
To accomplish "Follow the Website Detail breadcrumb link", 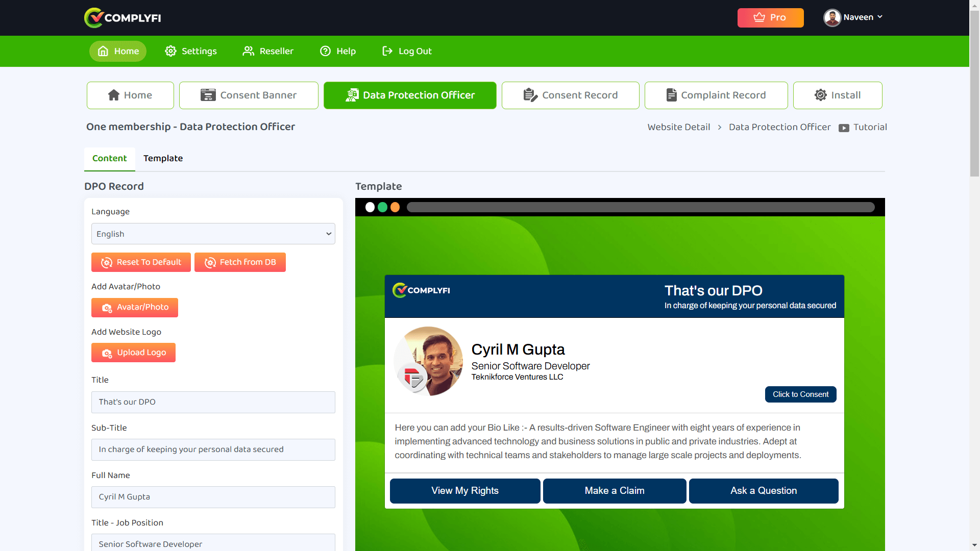I will tap(678, 127).
